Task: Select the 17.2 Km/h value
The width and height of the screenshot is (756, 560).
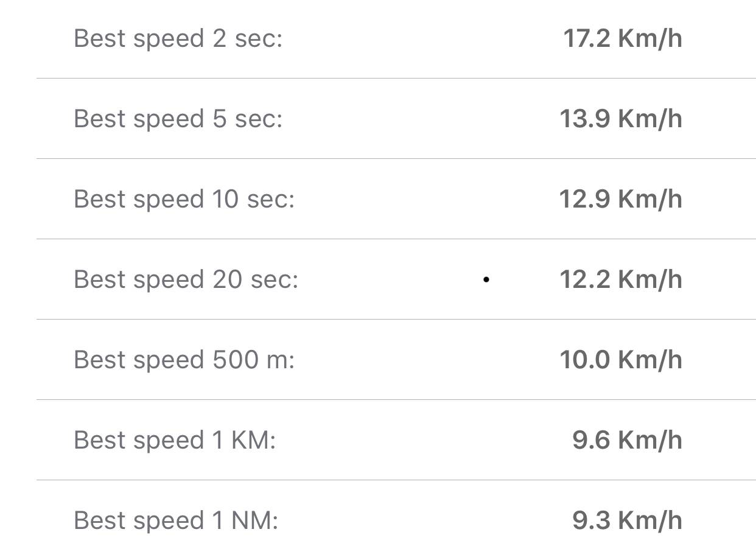Action: [622, 39]
